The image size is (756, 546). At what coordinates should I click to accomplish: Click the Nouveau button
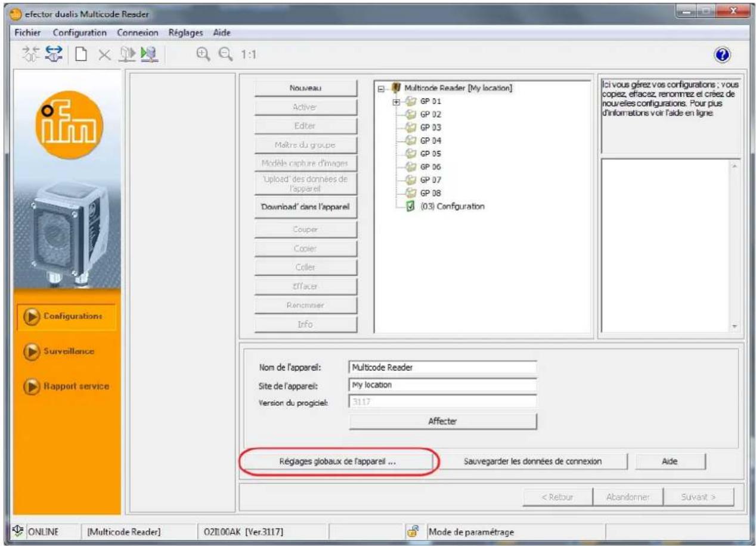pos(305,88)
